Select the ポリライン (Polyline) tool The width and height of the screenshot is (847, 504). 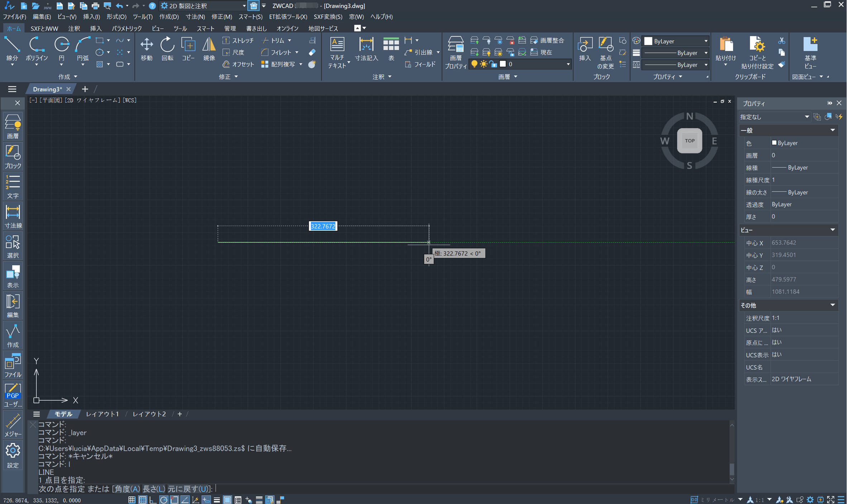click(x=37, y=49)
